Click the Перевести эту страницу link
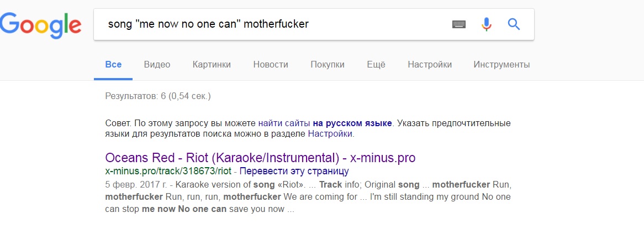644x228 pixels. [294, 171]
